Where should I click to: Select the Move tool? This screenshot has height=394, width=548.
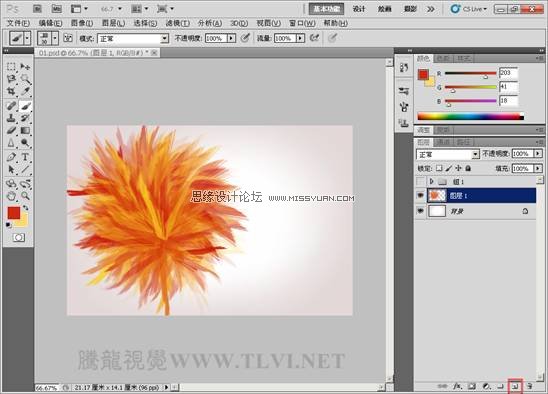[25, 66]
